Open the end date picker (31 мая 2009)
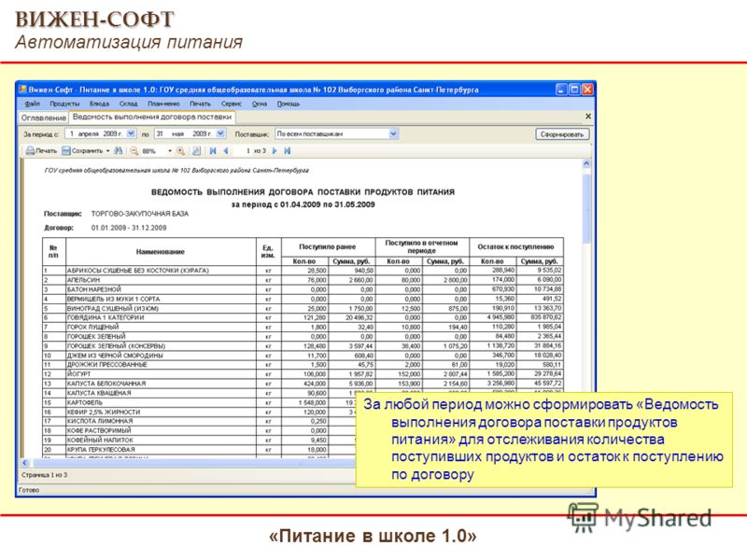 (220, 133)
